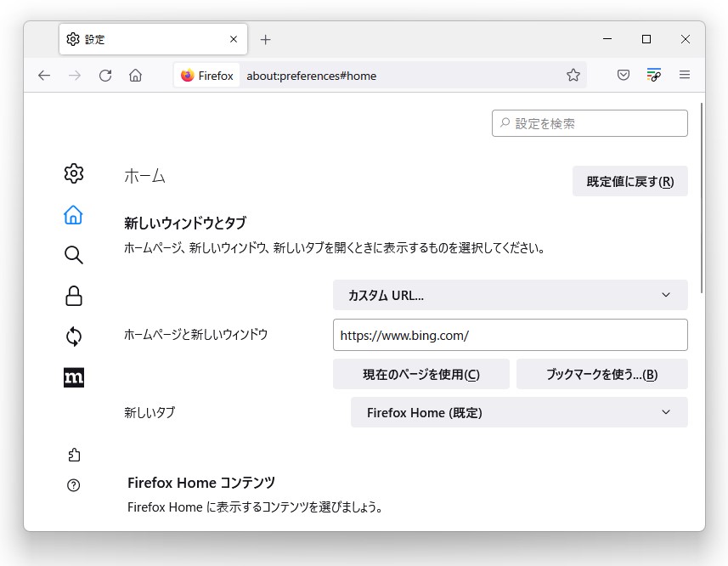Open a new browser tab
The width and height of the screenshot is (728, 566).
(x=266, y=39)
